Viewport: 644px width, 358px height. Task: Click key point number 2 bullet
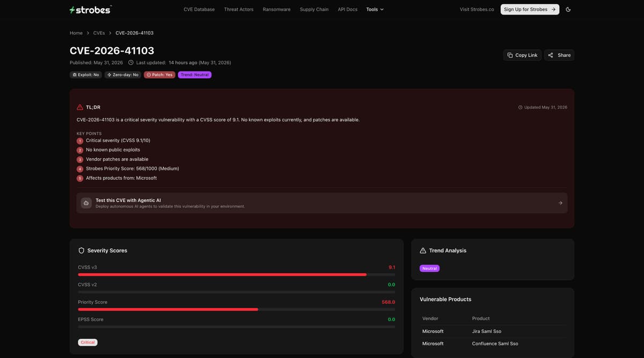[80, 150]
